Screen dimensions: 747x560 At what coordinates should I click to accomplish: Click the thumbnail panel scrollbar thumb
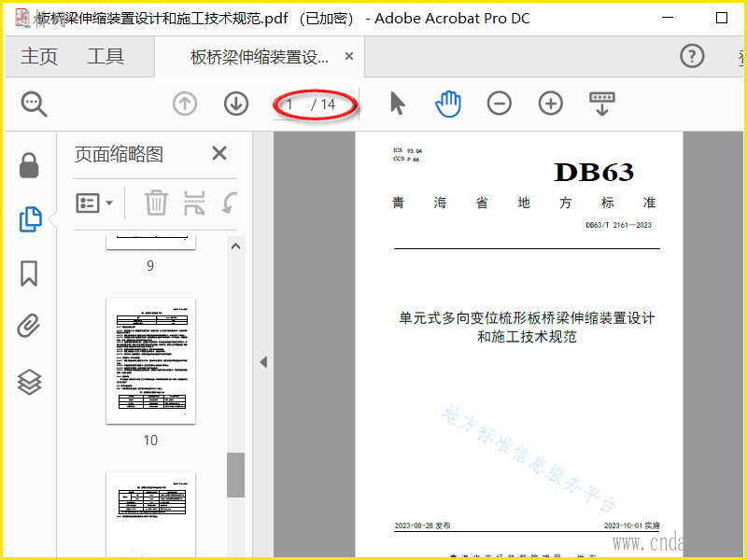coord(235,475)
